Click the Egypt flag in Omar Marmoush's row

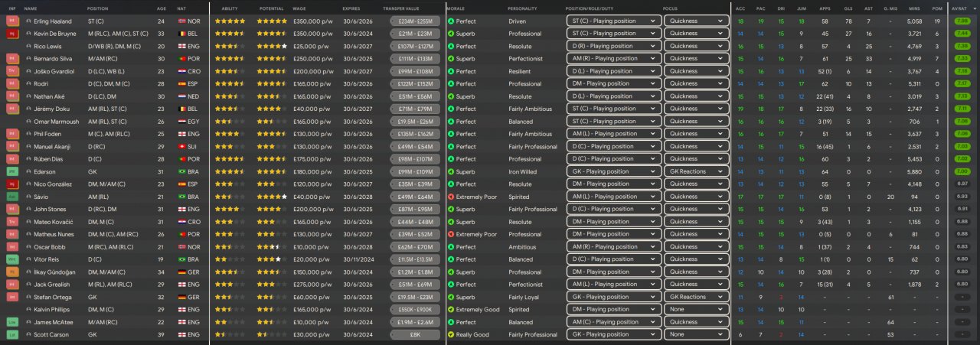pyautogui.click(x=181, y=122)
